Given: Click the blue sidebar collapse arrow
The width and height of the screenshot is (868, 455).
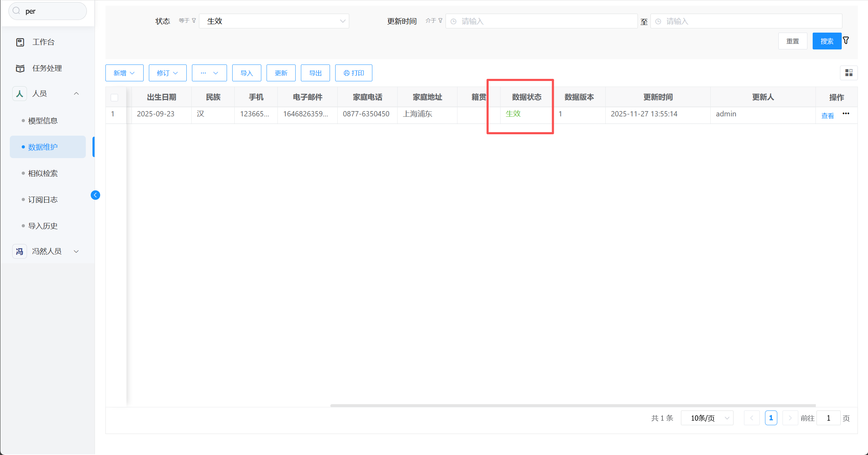Looking at the screenshot, I should point(95,195).
